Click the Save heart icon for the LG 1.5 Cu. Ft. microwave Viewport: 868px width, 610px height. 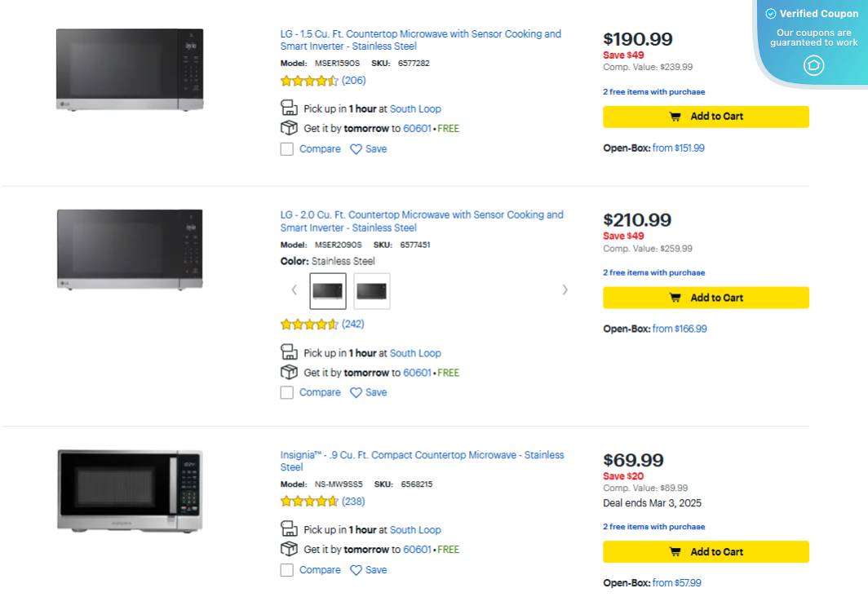356,148
